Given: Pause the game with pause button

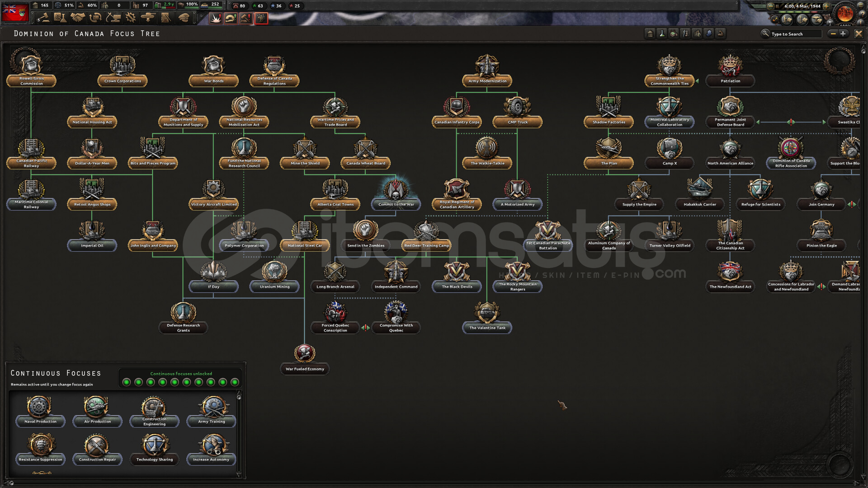Looking at the screenshot, I should [x=777, y=6].
